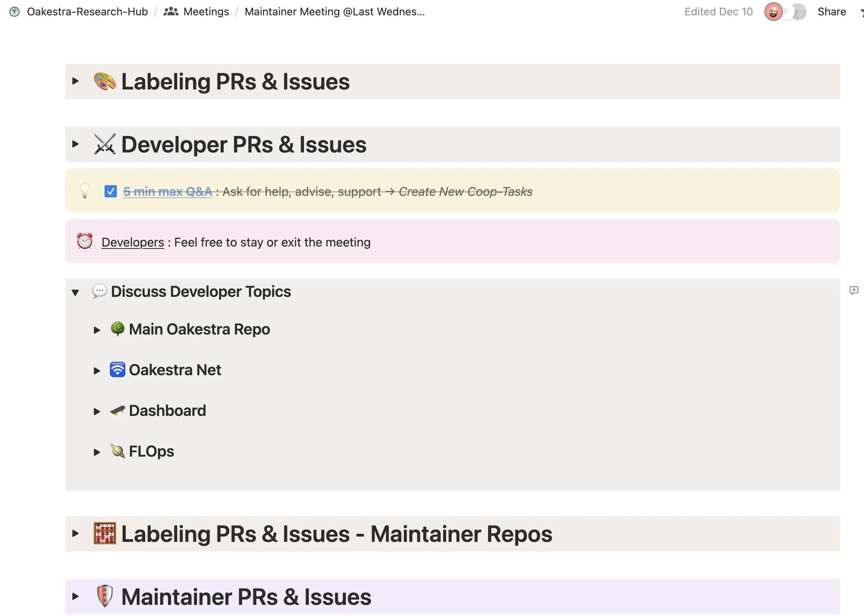Go to Oakestra-Research-Hub breadcrumb

[x=87, y=12]
